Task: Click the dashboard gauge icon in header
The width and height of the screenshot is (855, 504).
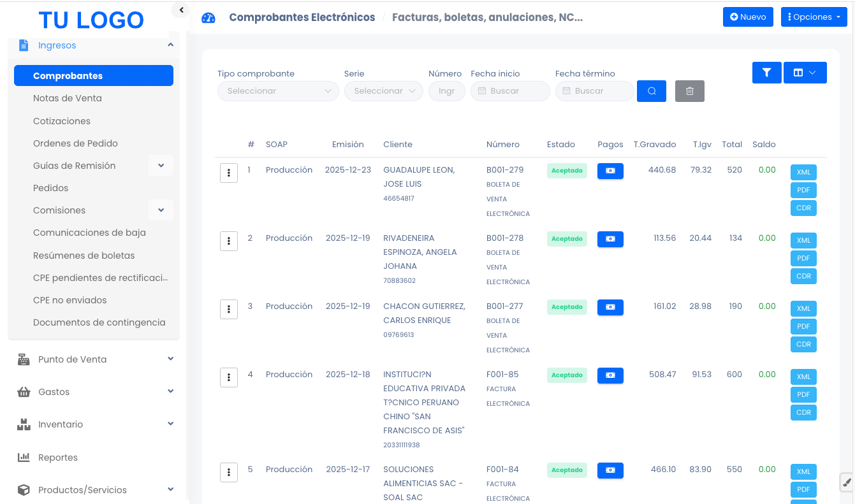Action: 208,18
